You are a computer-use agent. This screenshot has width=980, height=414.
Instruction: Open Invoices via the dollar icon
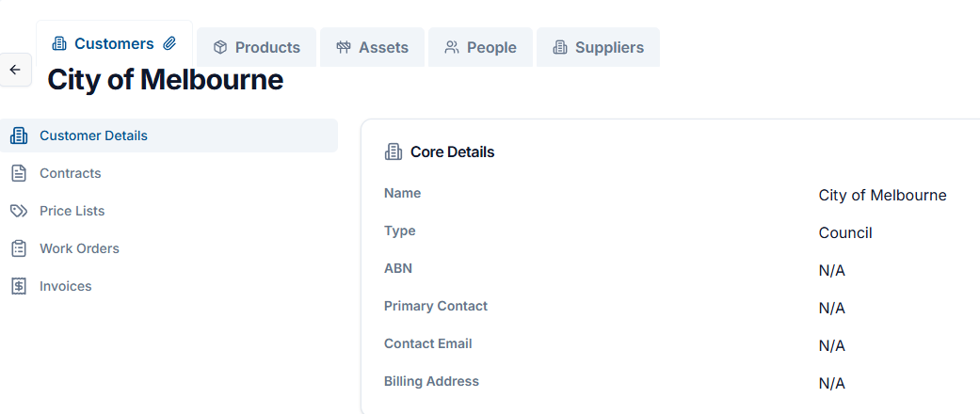(x=19, y=286)
